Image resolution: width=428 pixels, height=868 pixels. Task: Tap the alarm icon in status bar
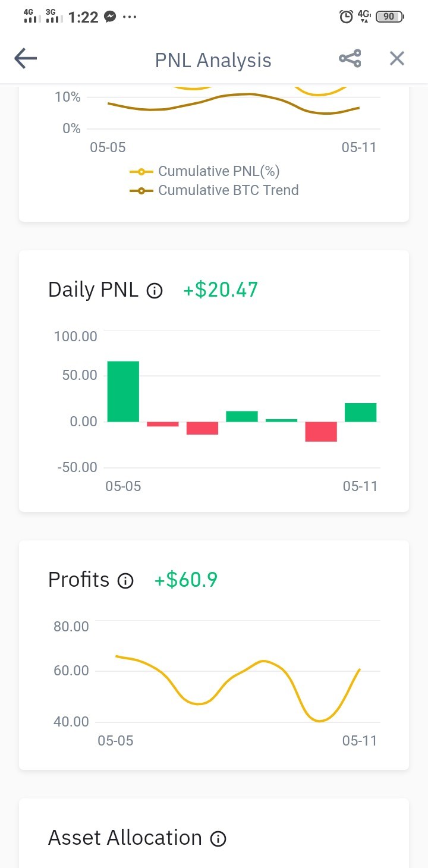coord(346,17)
